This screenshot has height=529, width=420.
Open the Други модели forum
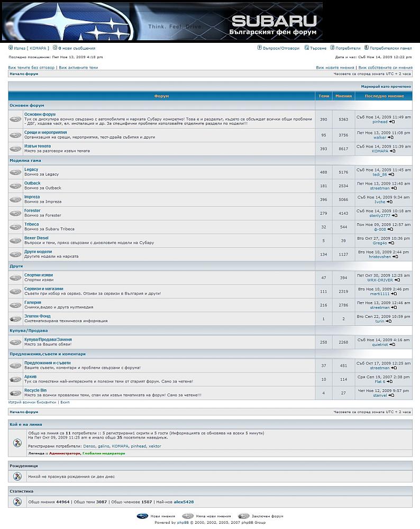[x=38, y=252]
